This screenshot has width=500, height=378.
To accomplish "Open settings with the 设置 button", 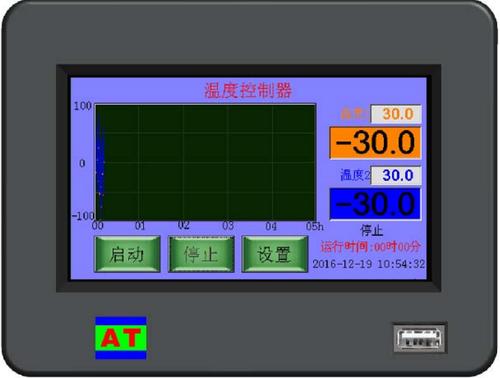I will point(275,254).
